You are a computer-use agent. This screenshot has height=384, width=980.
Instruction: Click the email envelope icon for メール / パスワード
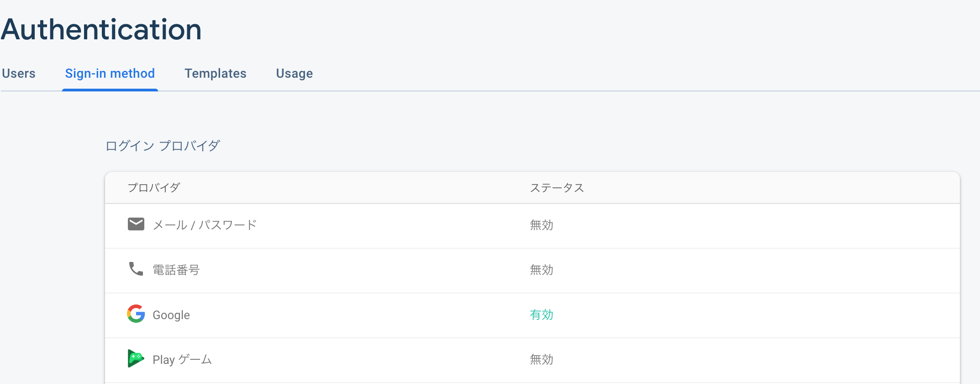135,224
